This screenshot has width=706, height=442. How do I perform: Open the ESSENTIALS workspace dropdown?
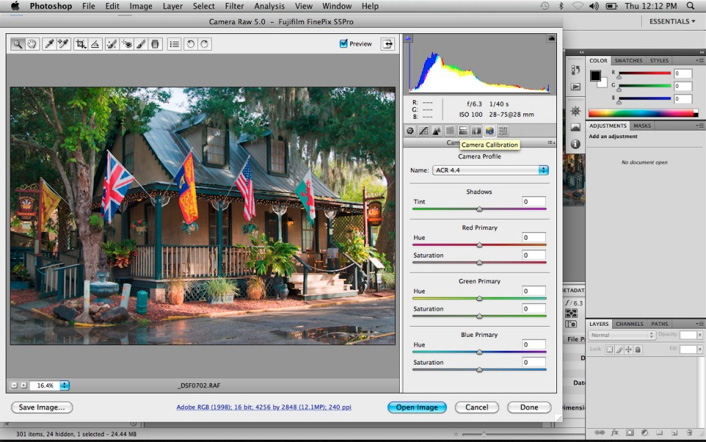tap(670, 21)
